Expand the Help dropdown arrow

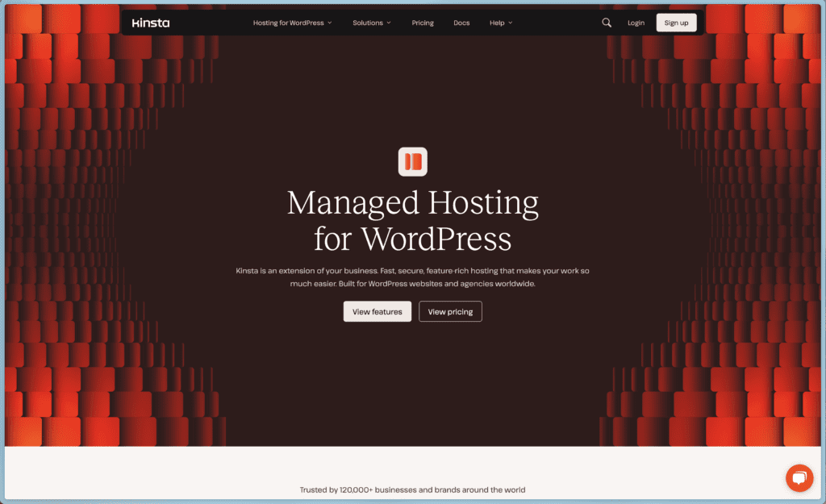coord(510,23)
